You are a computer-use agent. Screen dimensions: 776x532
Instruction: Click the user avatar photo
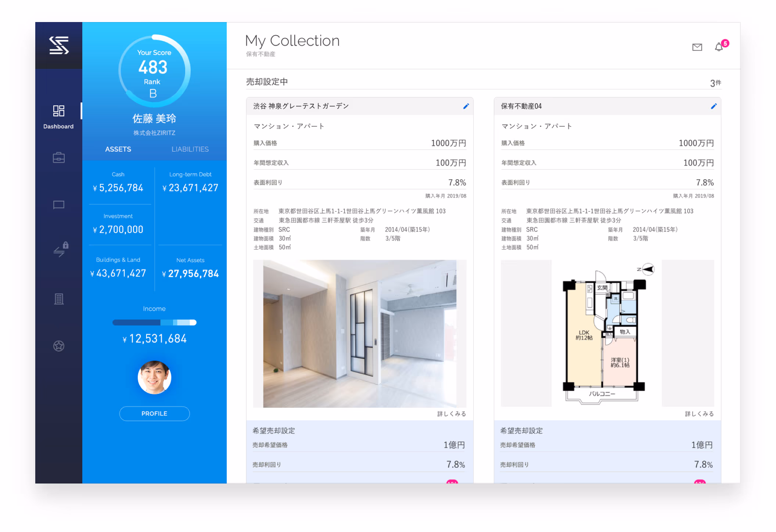(x=154, y=377)
